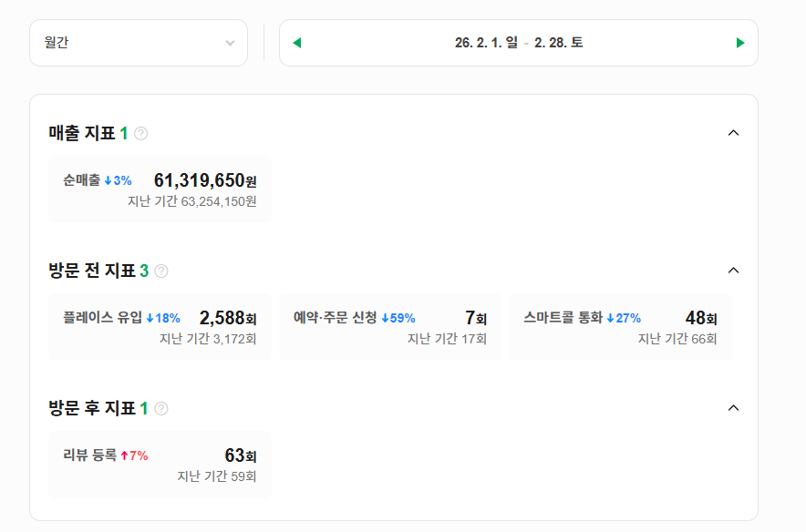Click the 방문 후 지표 section heading
The height and width of the screenshot is (532, 806).
coord(92,409)
